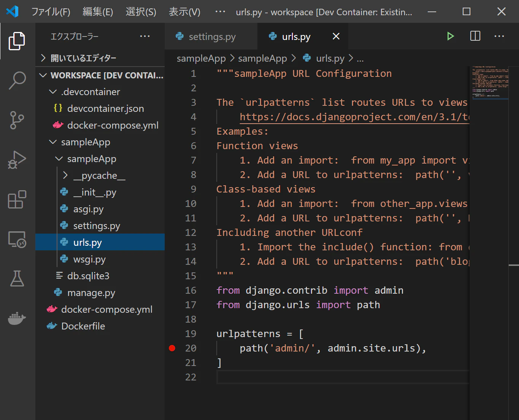Remove the breakpoint on line 20
This screenshot has height=420, width=519.
[172, 348]
